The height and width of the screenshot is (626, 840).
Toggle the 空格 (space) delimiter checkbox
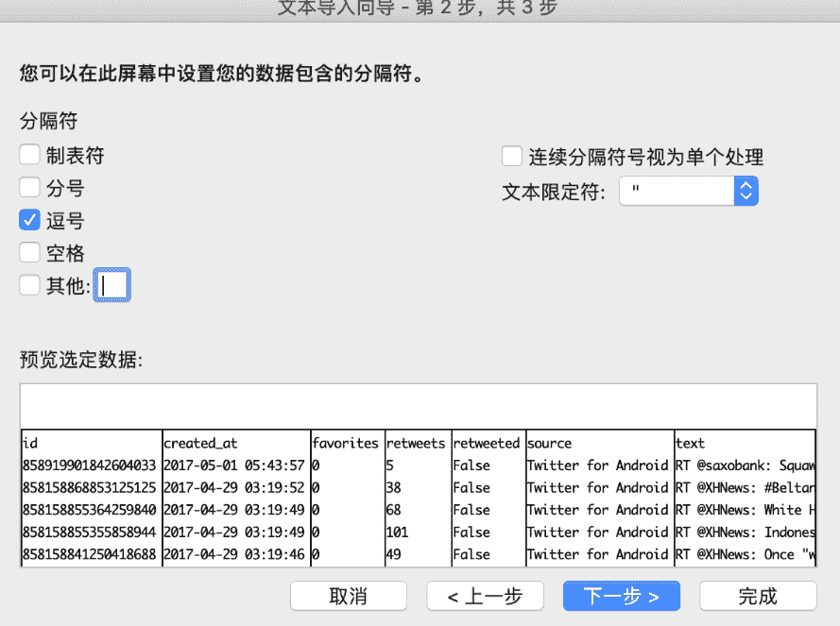pyautogui.click(x=30, y=253)
